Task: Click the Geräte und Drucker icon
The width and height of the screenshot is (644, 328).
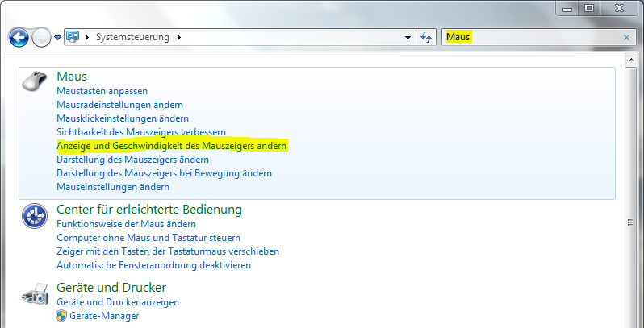Action: (34, 293)
